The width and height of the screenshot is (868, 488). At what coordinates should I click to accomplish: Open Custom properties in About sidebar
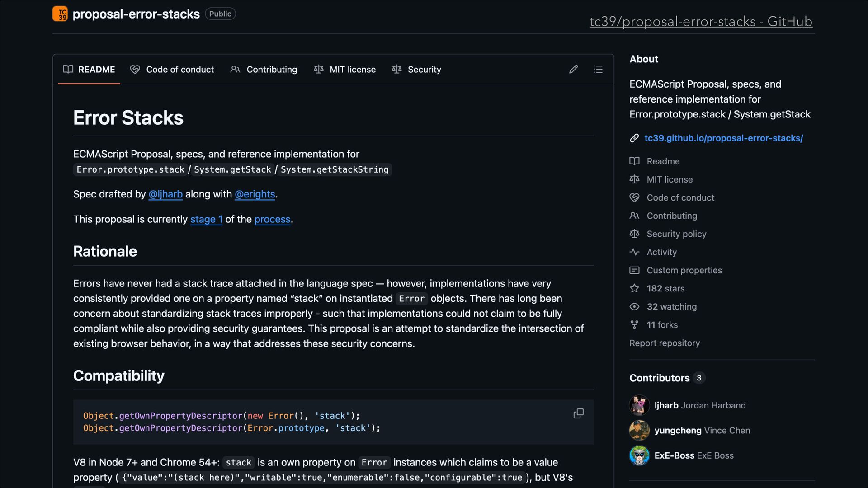click(x=684, y=270)
